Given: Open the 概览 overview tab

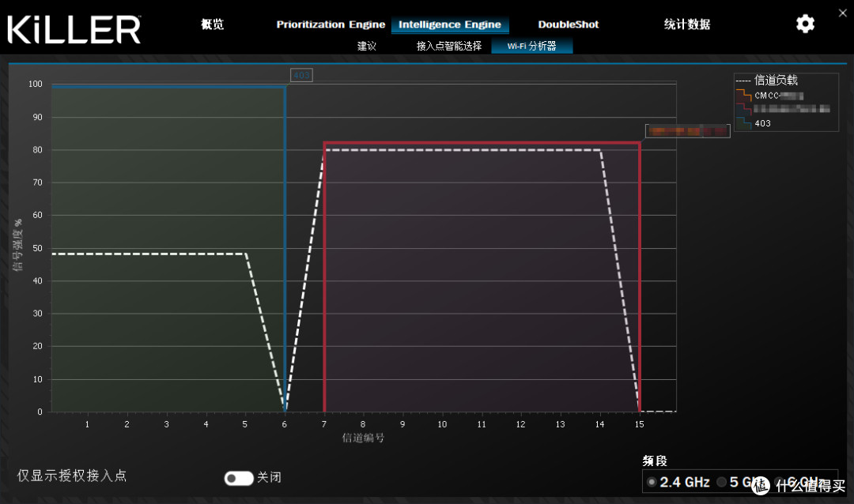Looking at the screenshot, I should 212,24.
